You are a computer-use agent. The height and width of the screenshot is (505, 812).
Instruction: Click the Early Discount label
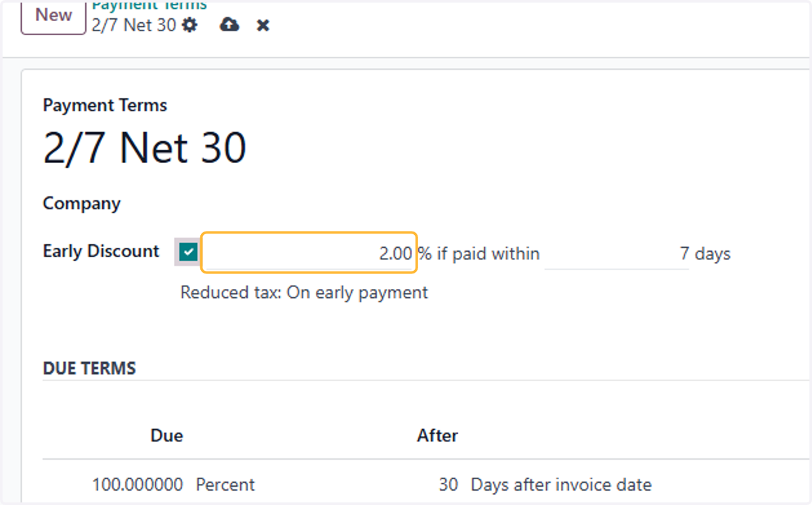(x=101, y=251)
